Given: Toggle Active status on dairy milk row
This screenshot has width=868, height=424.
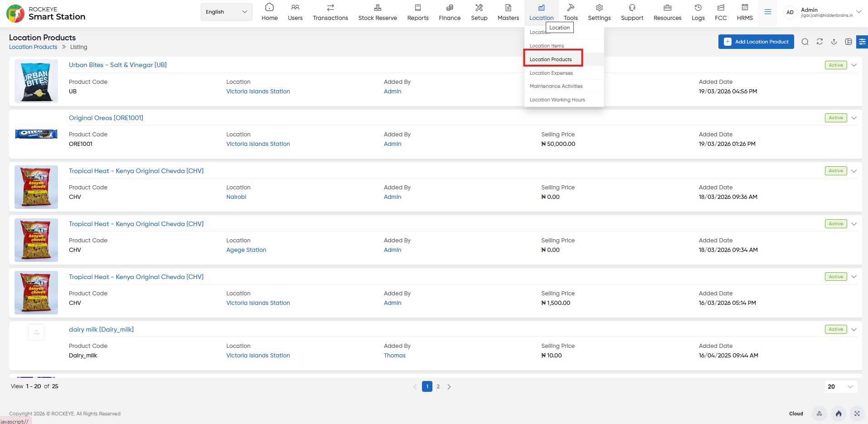Looking at the screenshot, I should pyautogui.click(x=836, y=329).
